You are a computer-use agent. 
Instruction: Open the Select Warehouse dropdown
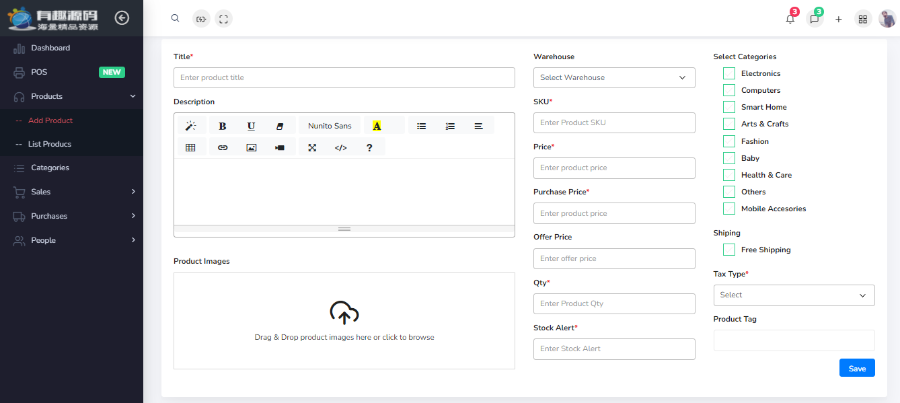[614, 78]
